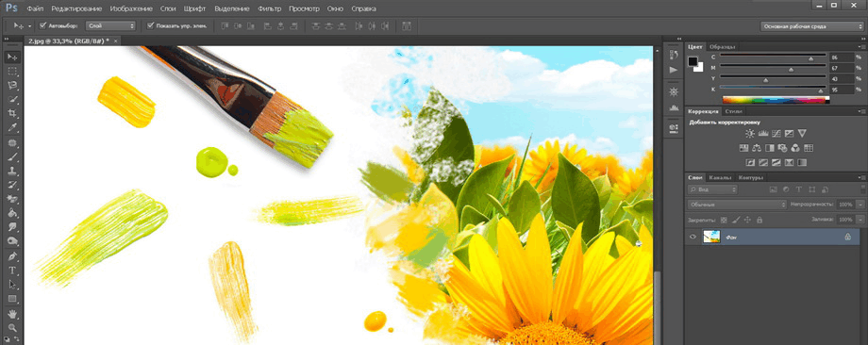
Task: Open the Основная рабочая среда workspace dropdown
Action: pyautogui.click(x=812, y=26)
